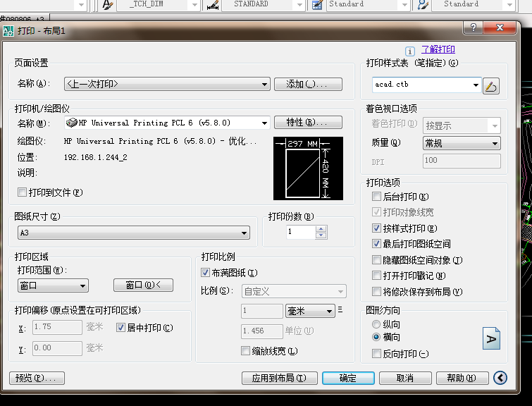This screenshot has height=406, width=532.
Task: Click the info icon beside 了解打印
Action: [x=410, y=51]
